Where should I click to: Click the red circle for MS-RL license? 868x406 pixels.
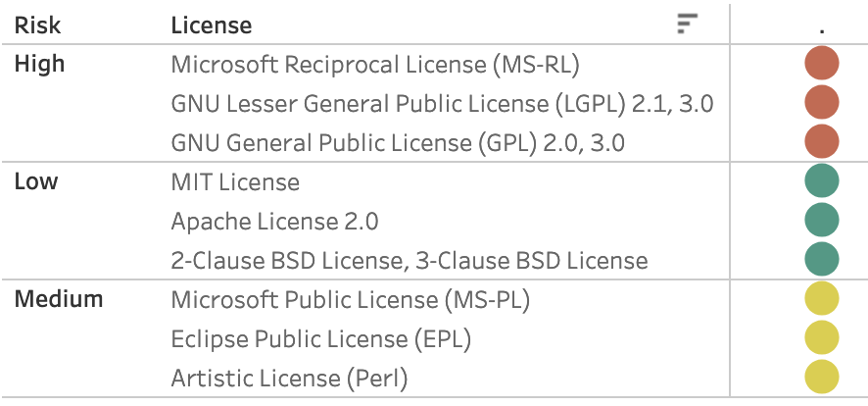tap(822, 64)
